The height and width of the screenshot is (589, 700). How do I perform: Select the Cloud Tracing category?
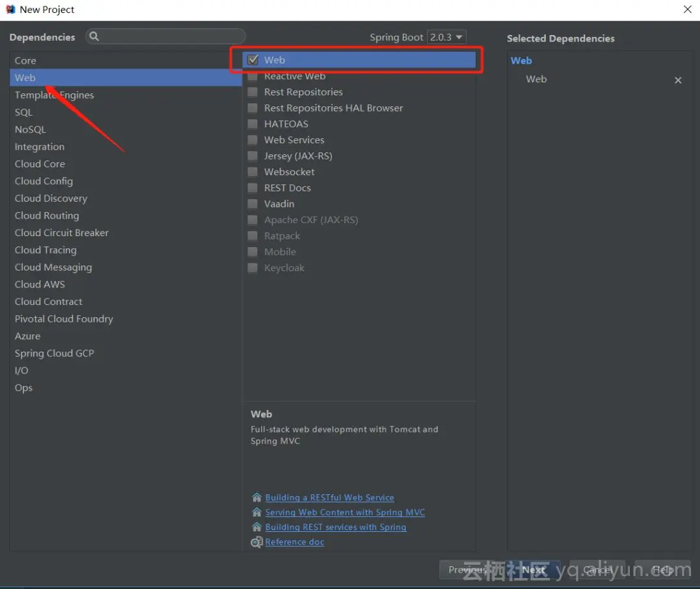tap(126, 250)
